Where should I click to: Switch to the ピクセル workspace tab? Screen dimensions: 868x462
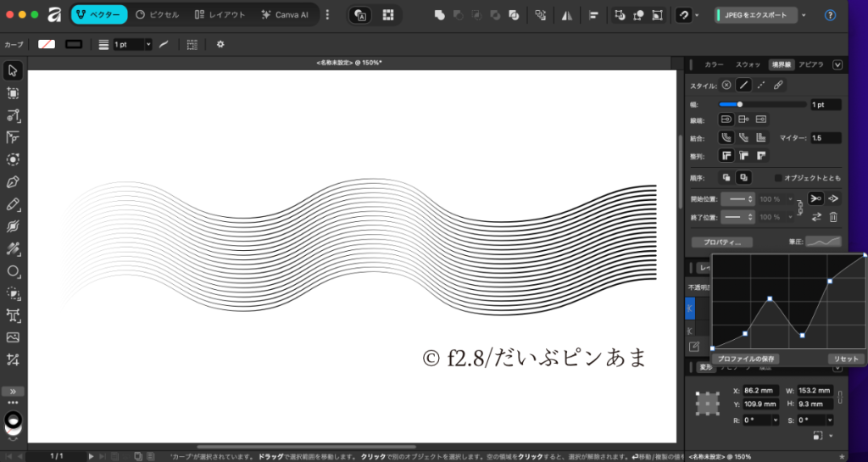coord(156,14)
